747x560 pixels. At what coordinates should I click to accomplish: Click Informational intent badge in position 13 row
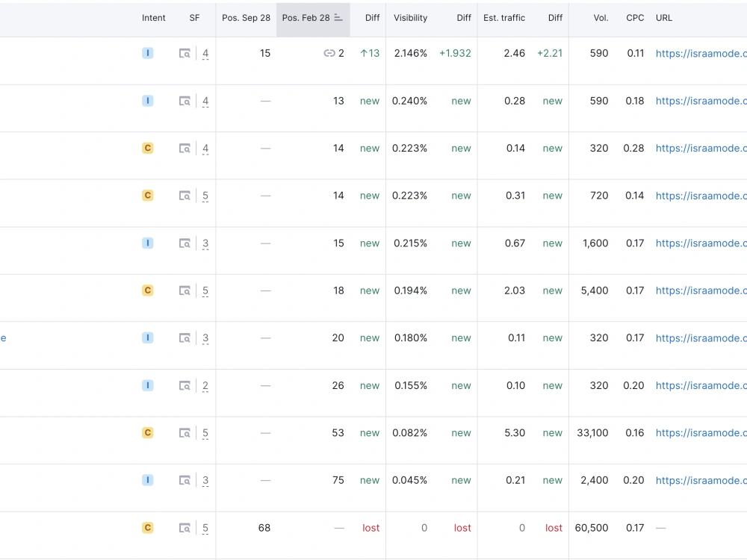coord(148,101)
